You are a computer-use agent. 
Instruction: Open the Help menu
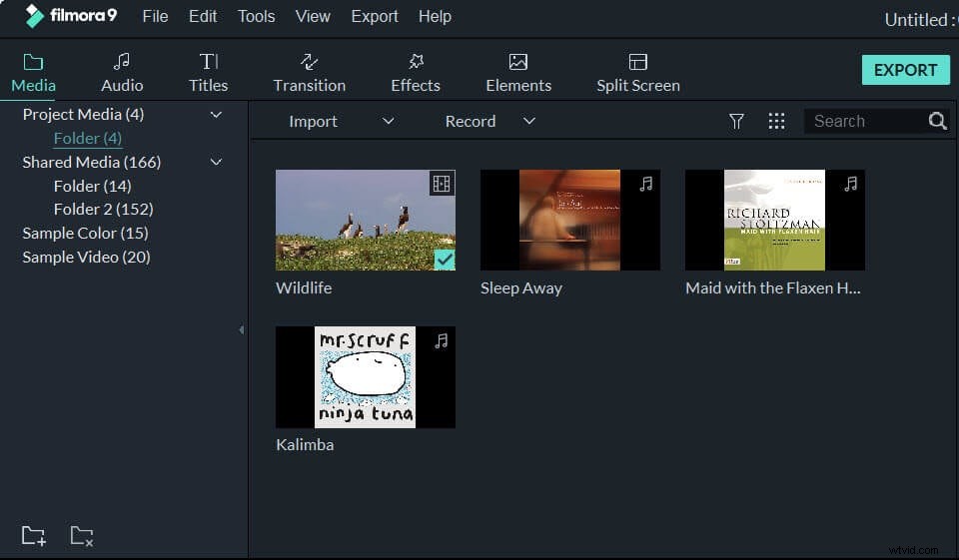pyautogui.click(x=435, y=17)
